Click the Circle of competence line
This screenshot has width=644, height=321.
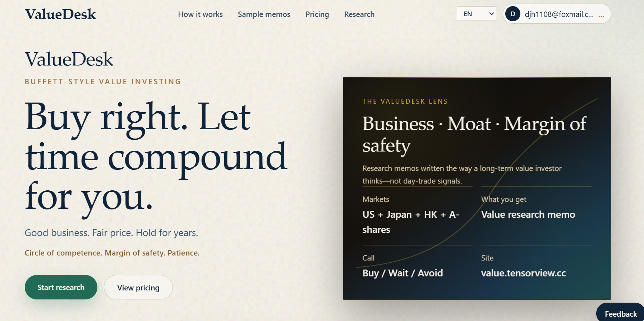tap(112, 253)
